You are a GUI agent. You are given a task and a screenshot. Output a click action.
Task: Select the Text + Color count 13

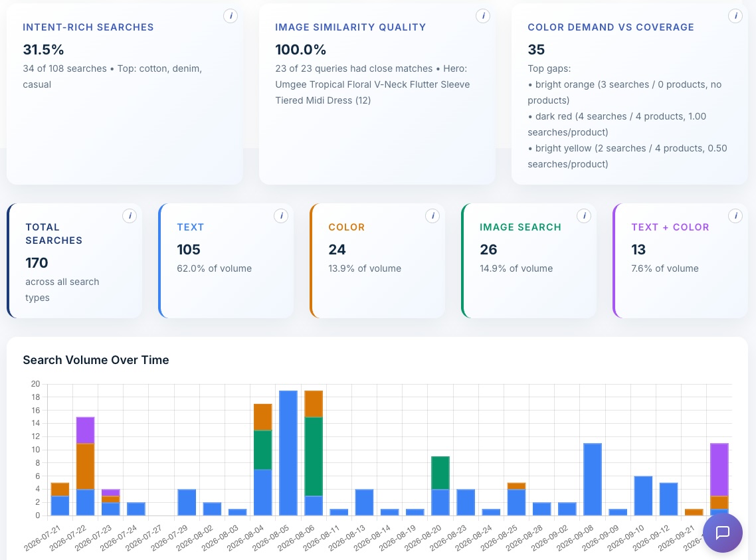coord(638,250)
